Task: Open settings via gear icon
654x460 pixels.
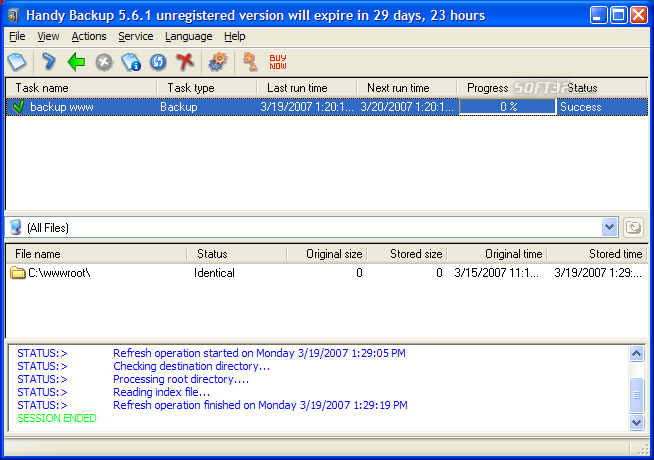Action: [218, 62]
